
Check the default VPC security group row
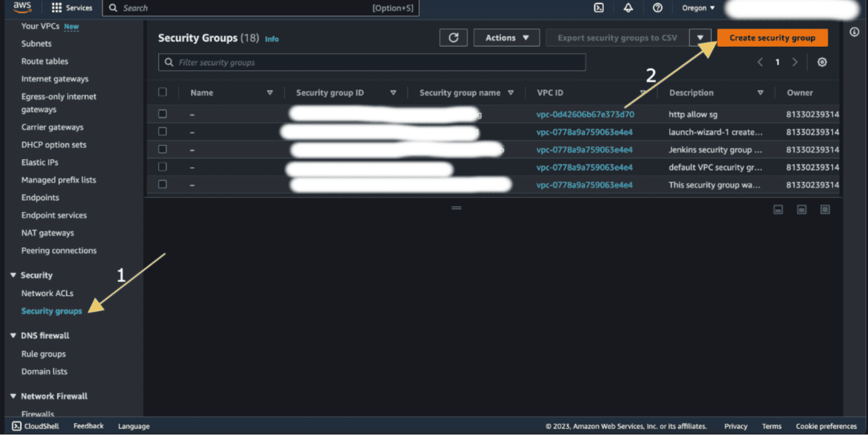click(x=162, y=167)
